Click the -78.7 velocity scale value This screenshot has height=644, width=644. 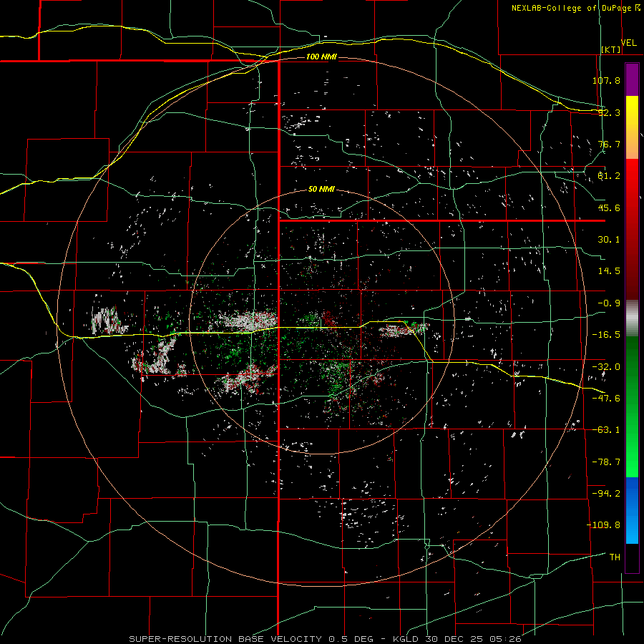(x=606, y=462)
